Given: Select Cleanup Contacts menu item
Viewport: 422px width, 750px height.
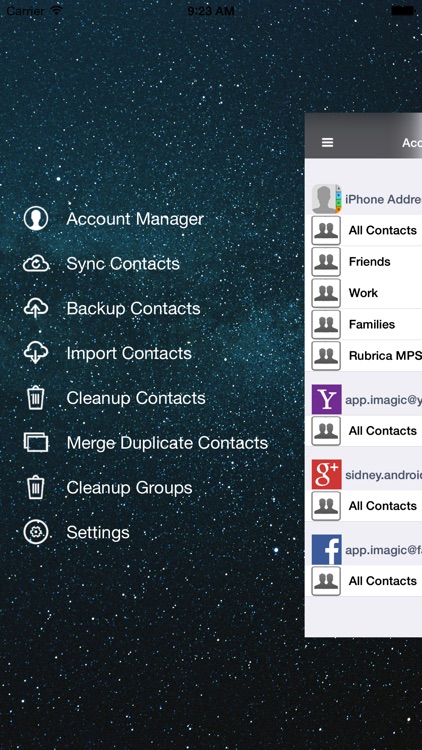Looking at the screenshot, I should pyautogui.click(x=136, y=398).
